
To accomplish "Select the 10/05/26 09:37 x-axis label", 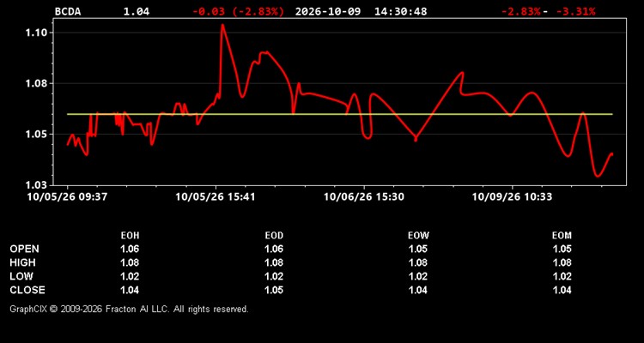I will pyautogui.click(x=67, y=197).
